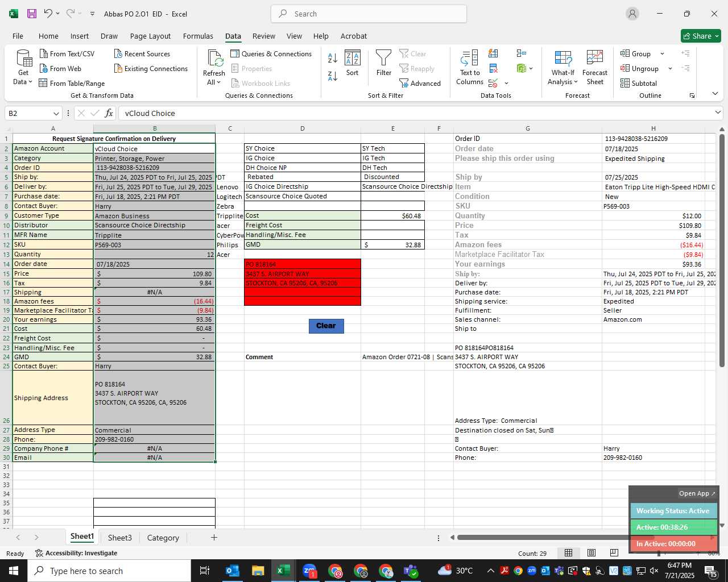This screenshot has width=728, height=582.
Task: Open Existing Connections dialog
Action: (151, 68)
